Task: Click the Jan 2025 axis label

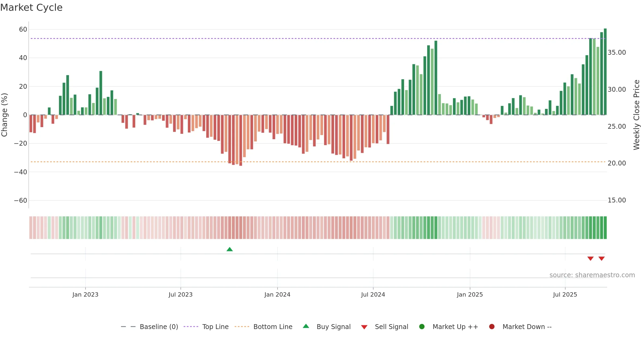Action: pos(470,295)
